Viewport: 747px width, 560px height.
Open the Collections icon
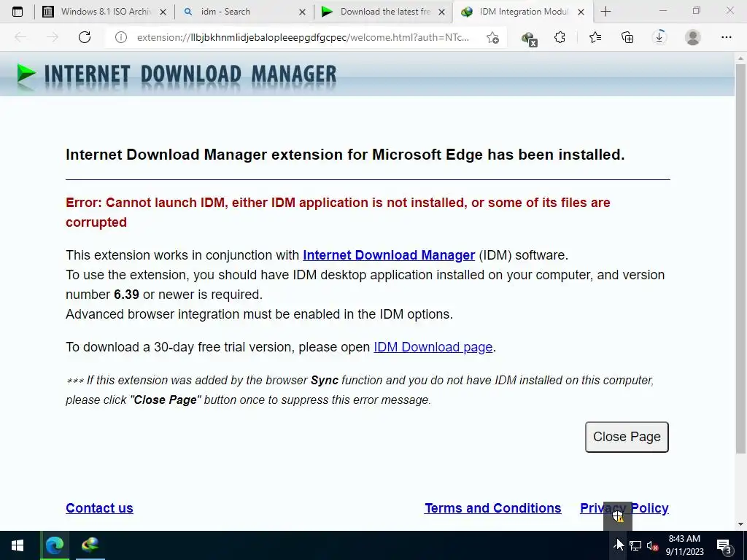627,37
